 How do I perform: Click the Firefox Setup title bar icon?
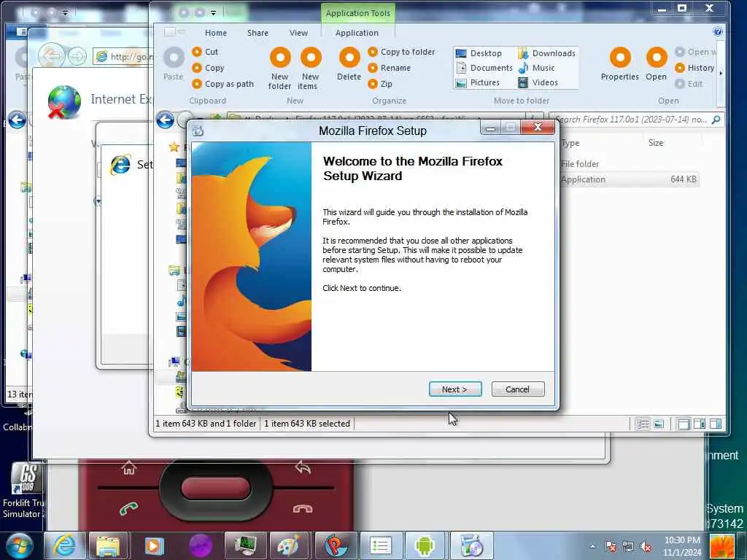click(x=198, y=130)
